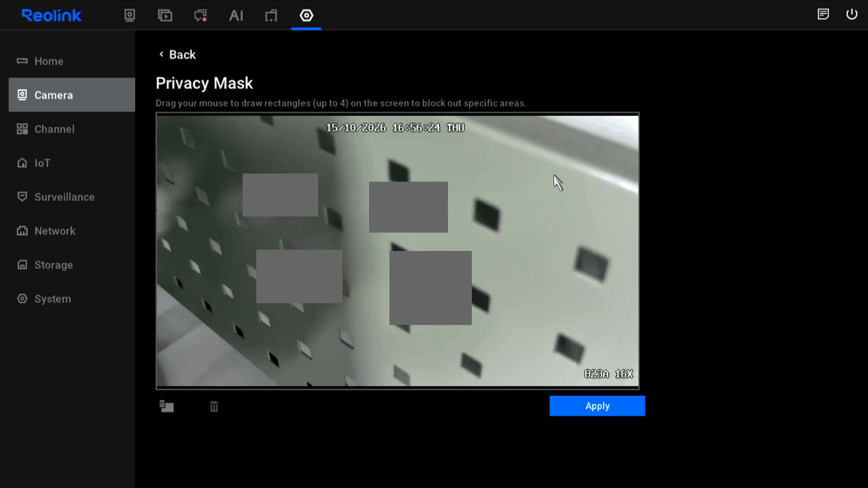Select Camera in the sidebar

(x=72, y=95)
